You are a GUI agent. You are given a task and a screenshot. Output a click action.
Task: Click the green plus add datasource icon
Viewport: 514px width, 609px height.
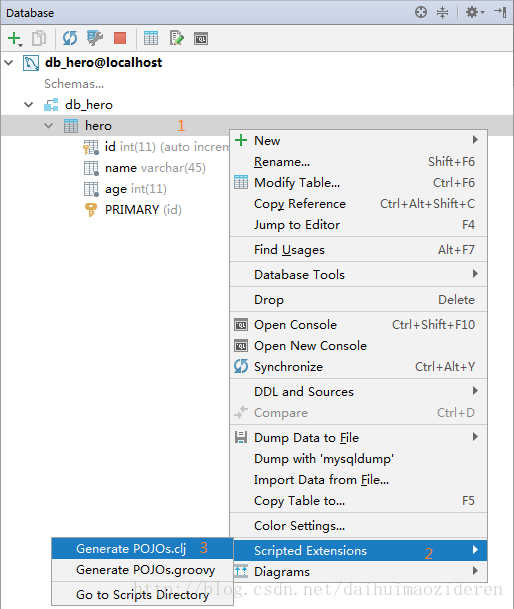(15, 38)
